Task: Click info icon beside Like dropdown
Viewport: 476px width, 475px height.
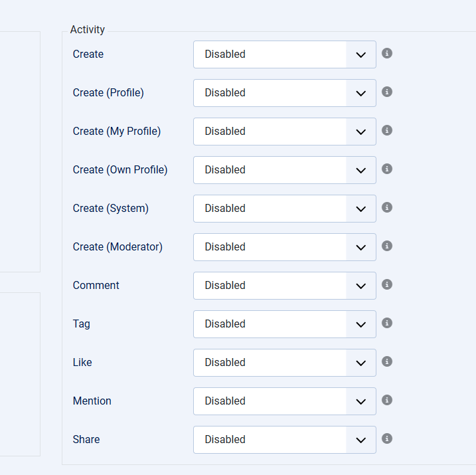Action: [387, 361]
